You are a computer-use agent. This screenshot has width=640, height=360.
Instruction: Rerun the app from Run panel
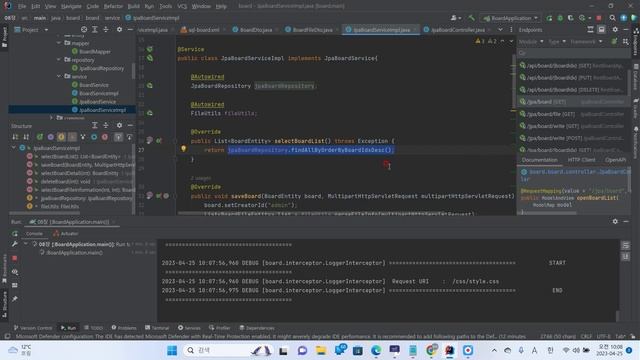point(15,233)
